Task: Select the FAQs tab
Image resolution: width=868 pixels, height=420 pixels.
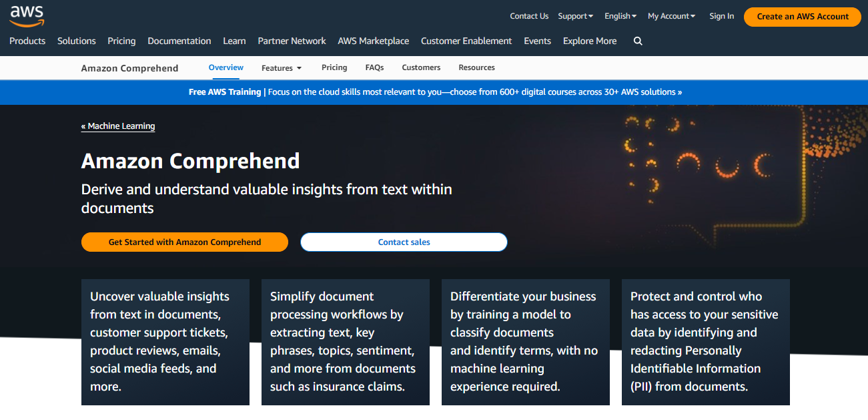Action: [374, 67]
